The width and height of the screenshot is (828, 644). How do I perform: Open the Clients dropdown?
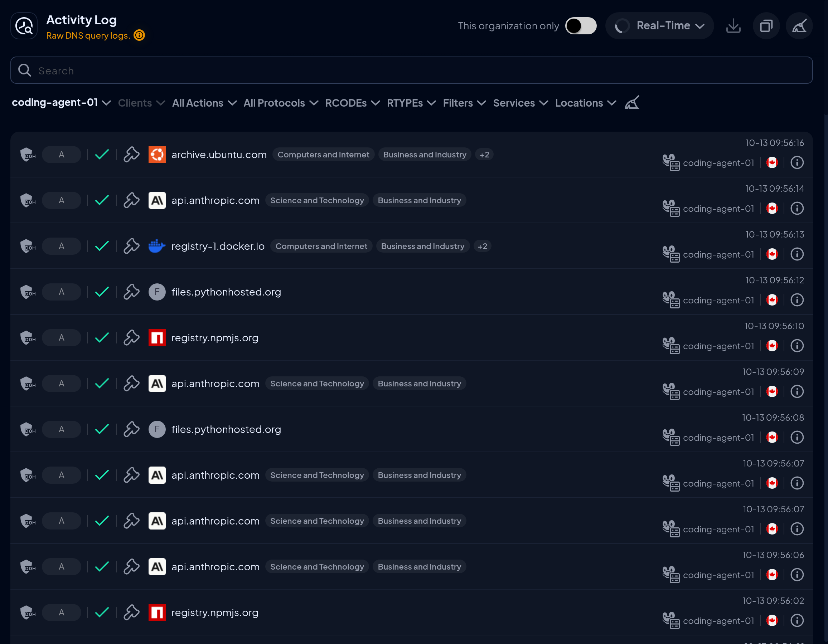tap(141, 103)
